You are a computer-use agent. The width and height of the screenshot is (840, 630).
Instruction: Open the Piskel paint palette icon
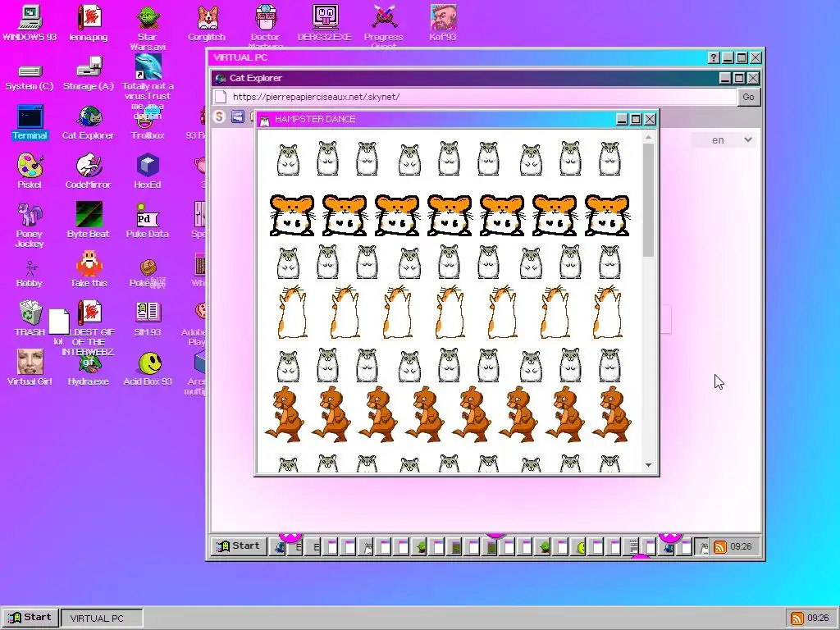pyautogui.click(x=30, y=166)
